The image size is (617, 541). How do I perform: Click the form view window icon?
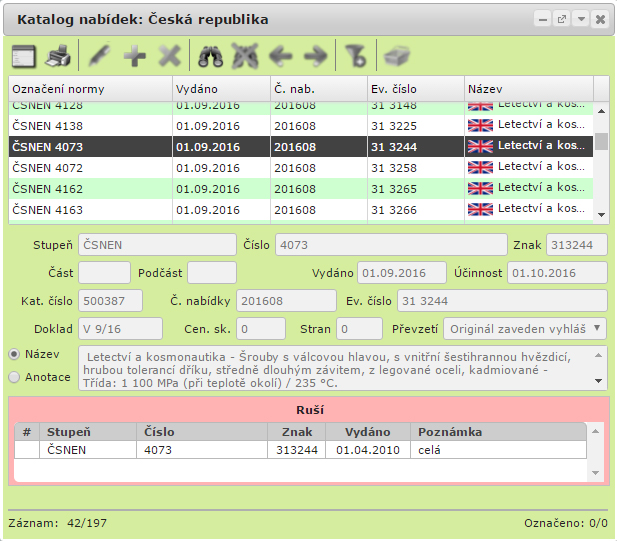click(x=23, y=56)
